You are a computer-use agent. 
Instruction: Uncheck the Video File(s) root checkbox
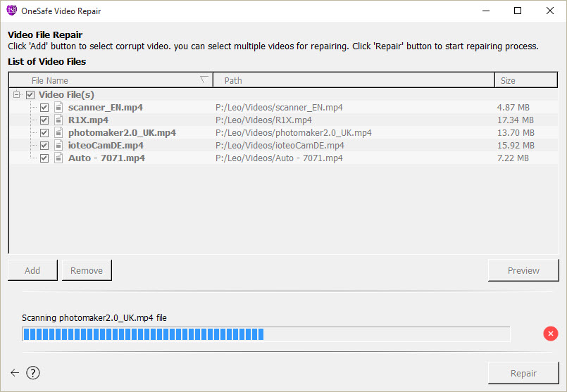click(30, 95)
